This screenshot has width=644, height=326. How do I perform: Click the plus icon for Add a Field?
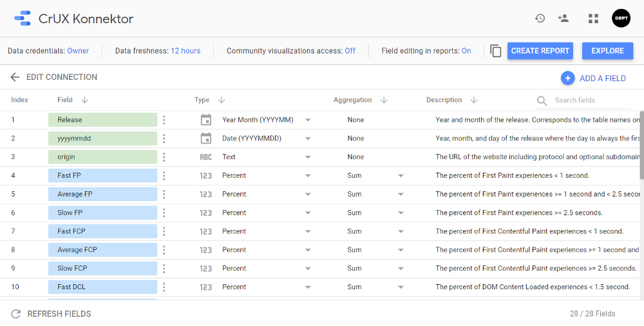(567, 78)
